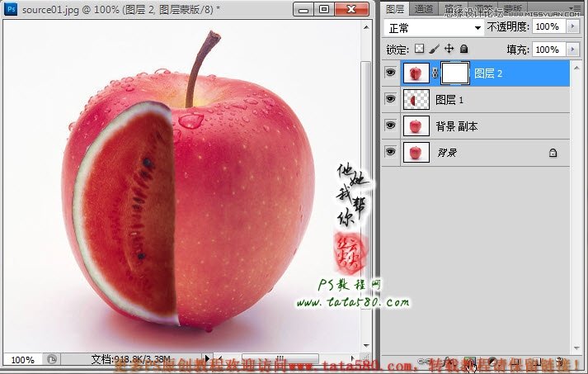This screenshot has height=374, width=588.
Task: Minimize the source01.jpg document window
Action: pyautogui.click(x=303, y=9)
